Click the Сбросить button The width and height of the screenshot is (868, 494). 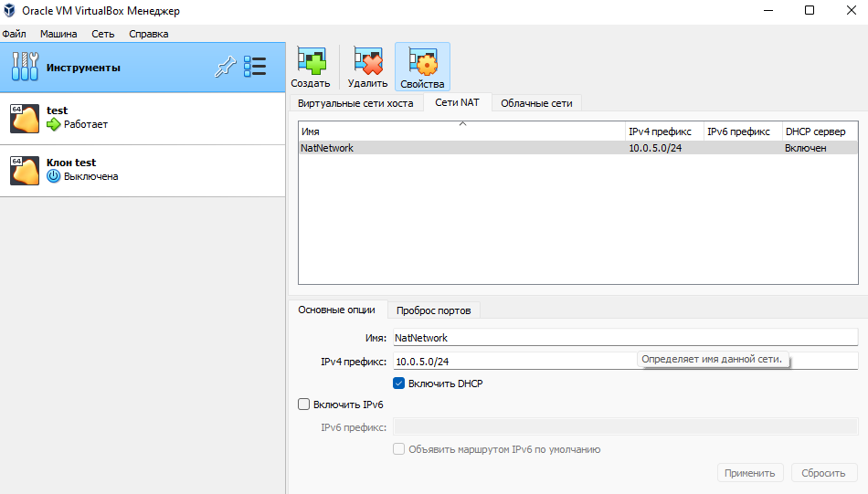click(823, 473)
